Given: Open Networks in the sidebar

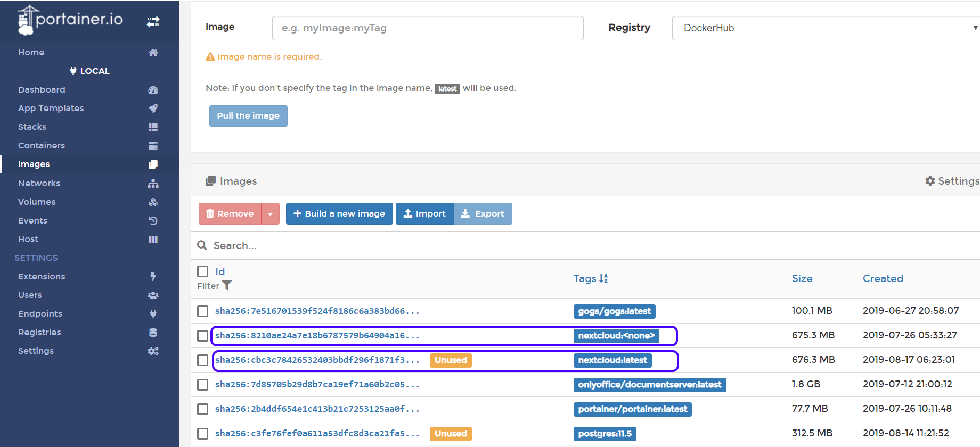Looking at the screenshot, I should point(39,184).
